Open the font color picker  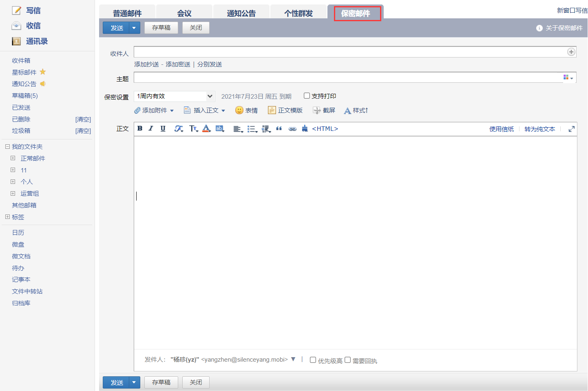(206, 128)
